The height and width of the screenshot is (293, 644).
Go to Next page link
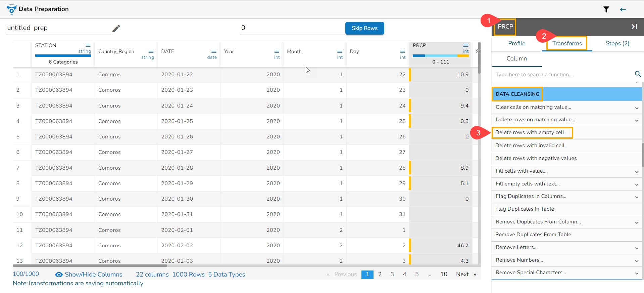coord(462,274)
